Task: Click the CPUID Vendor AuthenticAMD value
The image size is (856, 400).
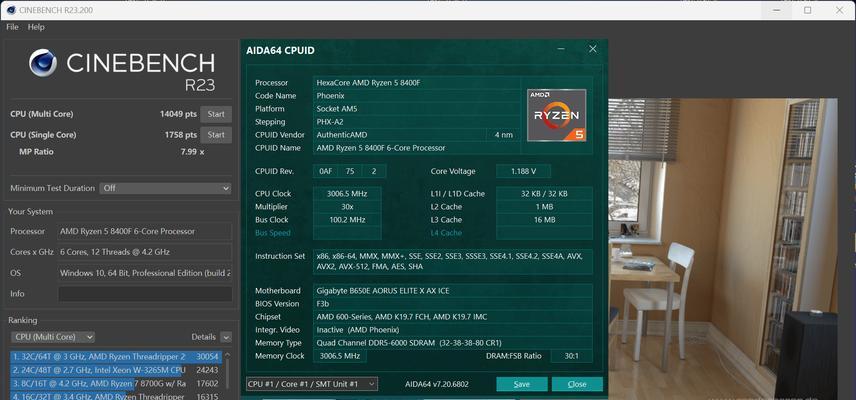Action: (x=399, y=135)
